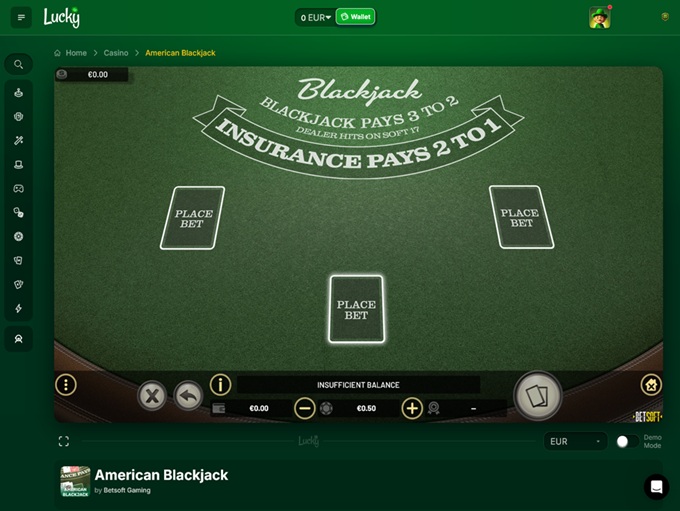
Task: Click the deal cards round button
Action: tap(538, 396)
